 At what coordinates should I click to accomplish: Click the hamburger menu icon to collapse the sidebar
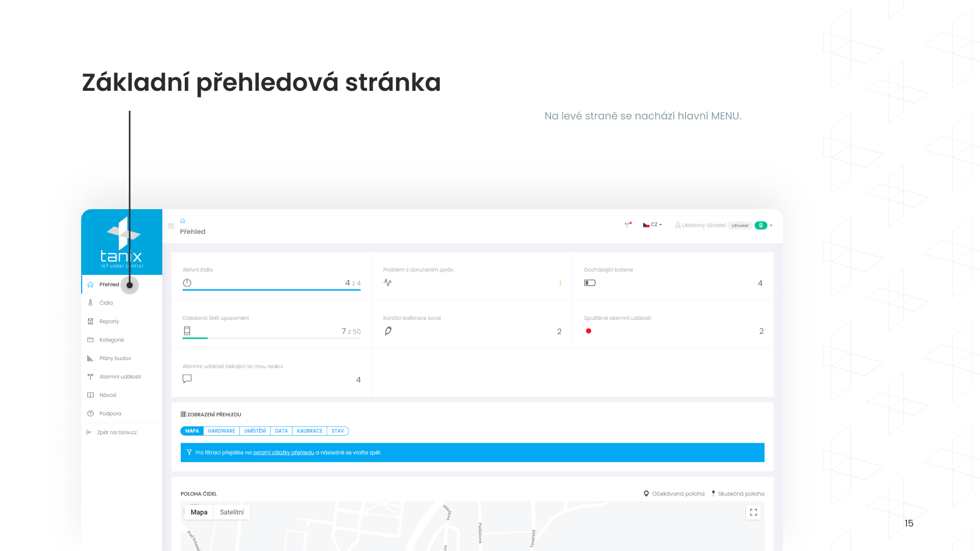tap(171, 226)
